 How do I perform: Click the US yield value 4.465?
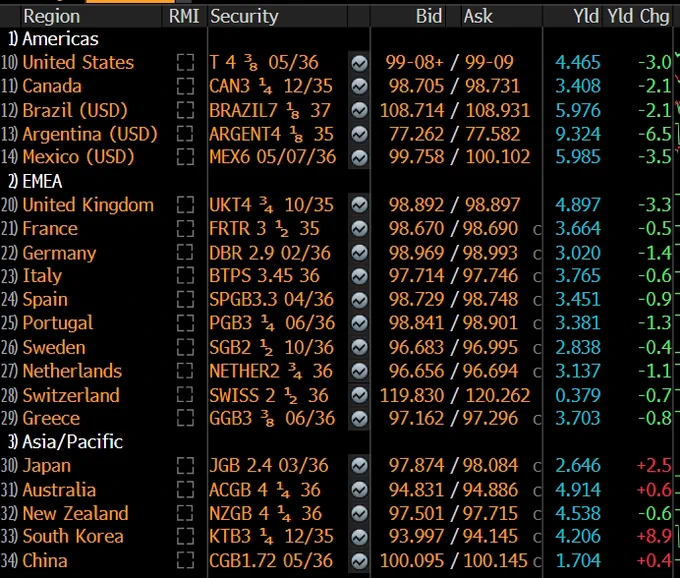[x=578, y=63]
